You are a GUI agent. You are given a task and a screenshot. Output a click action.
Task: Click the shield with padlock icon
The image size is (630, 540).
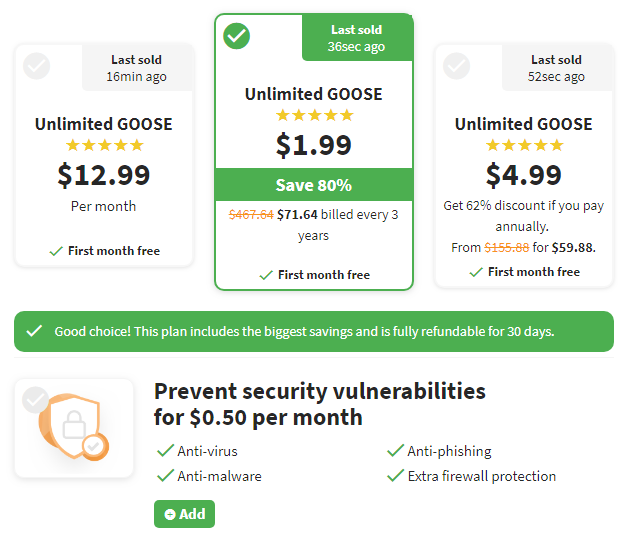tap(70, 426)
